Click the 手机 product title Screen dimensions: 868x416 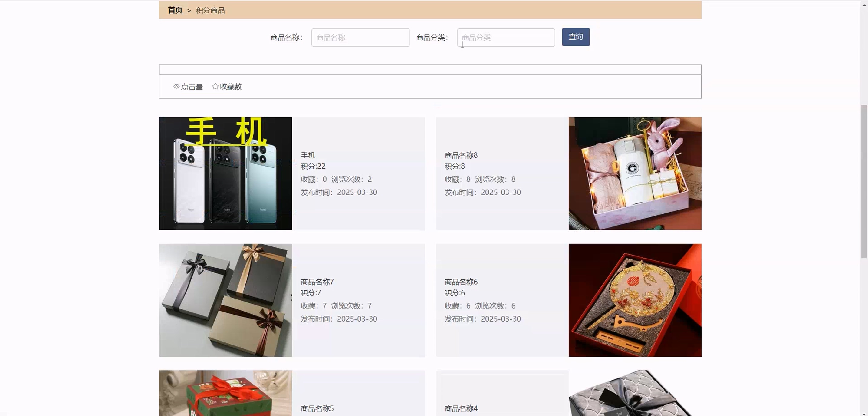tap(308, 155)
